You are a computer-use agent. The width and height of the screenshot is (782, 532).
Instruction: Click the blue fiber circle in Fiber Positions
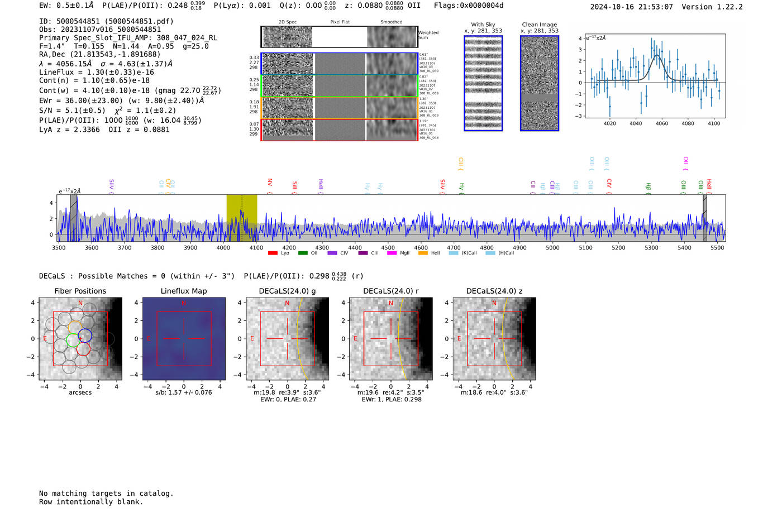tap(85, 336)
